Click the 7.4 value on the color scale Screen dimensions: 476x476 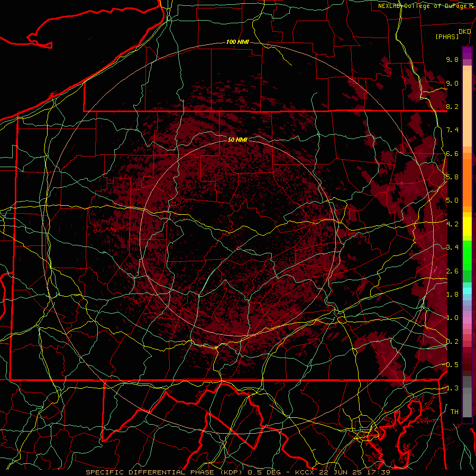[452, 130]
